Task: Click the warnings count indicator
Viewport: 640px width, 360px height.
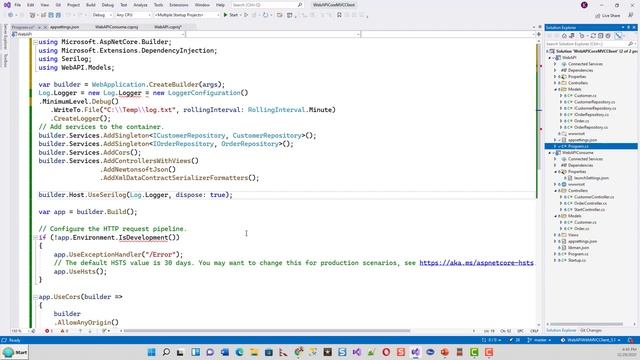Action: click(64, 331)
